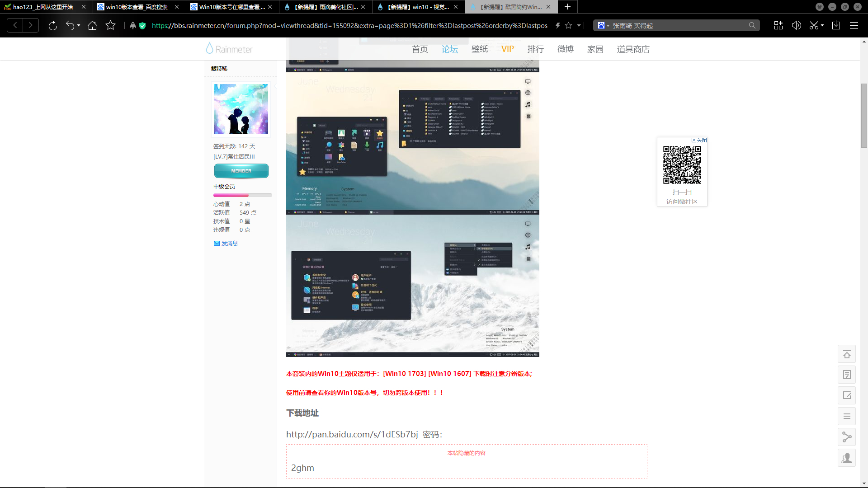
Task: Go to browser home page
Action: tap(93, 26)
